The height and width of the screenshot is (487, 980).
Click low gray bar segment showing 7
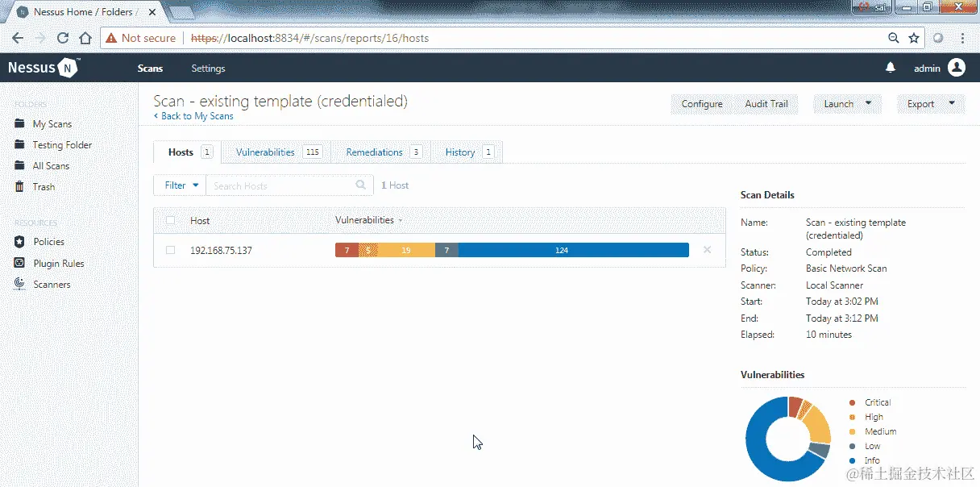pos(446,250)
